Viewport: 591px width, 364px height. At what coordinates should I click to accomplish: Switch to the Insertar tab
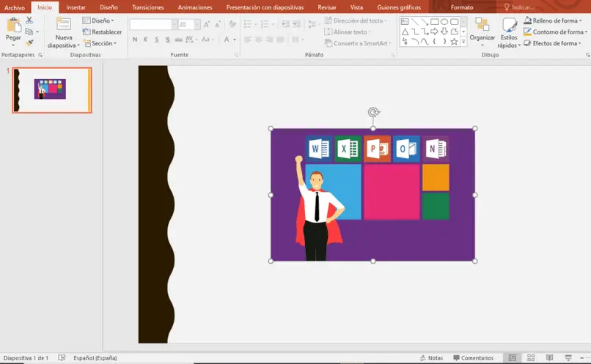[x=76, y=7]
